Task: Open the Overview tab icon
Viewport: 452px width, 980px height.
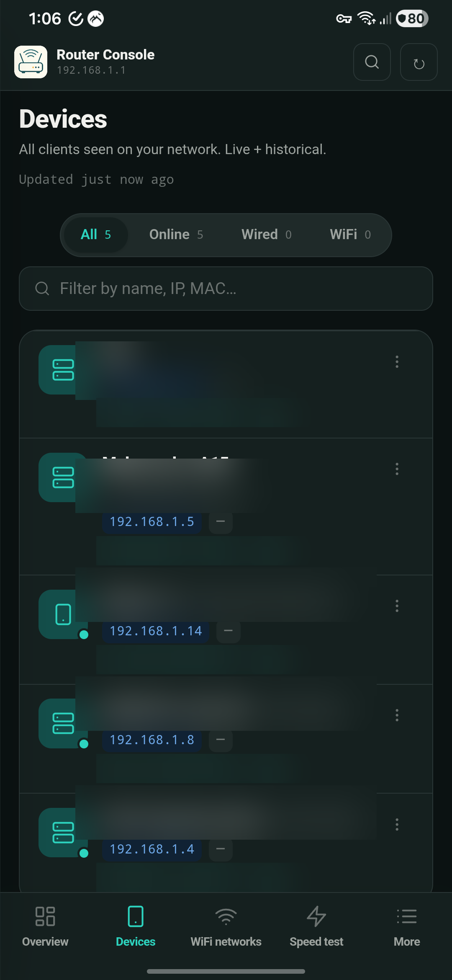Action: pyautogui.click(x=45, y=916)
